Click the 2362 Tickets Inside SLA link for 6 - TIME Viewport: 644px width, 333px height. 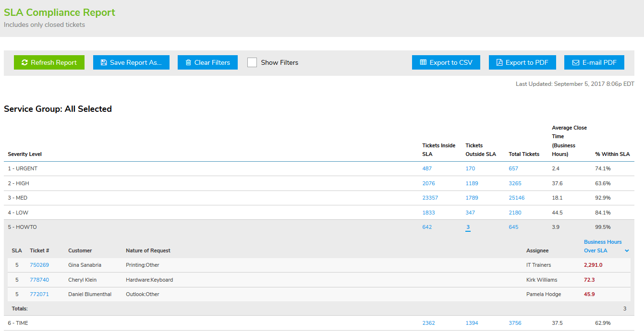[x=428, y=323]
